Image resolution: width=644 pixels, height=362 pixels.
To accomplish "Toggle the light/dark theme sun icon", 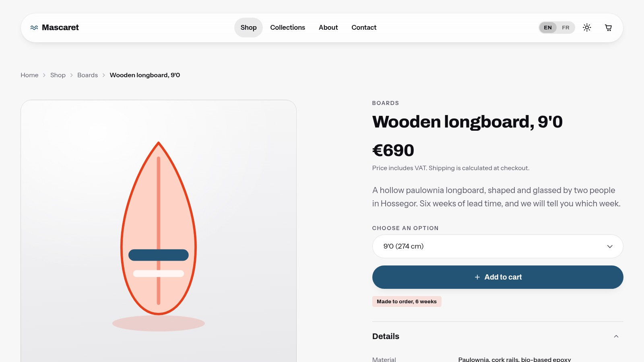I will (587, 28).
